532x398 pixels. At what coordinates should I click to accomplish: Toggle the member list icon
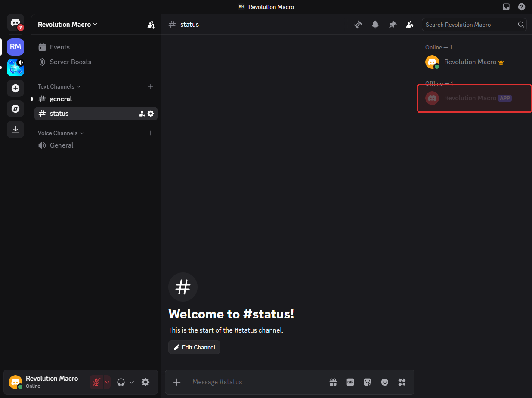pyautogui.click(x=410, y=25)
